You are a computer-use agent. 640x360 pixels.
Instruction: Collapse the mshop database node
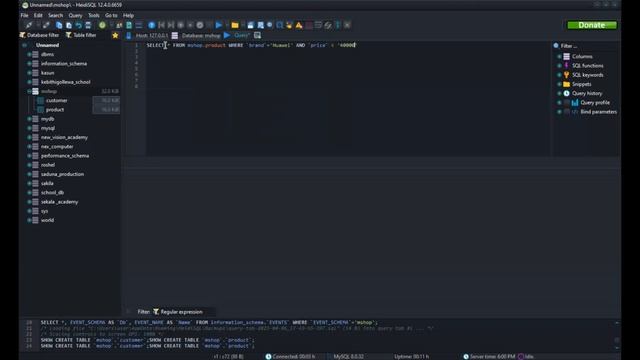point(29,91)
